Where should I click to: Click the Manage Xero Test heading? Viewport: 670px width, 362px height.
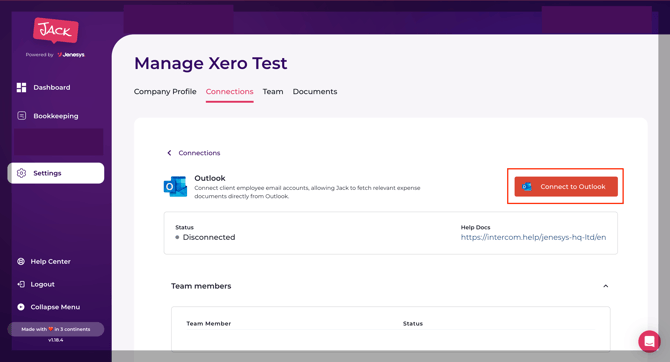click(211, 63)
